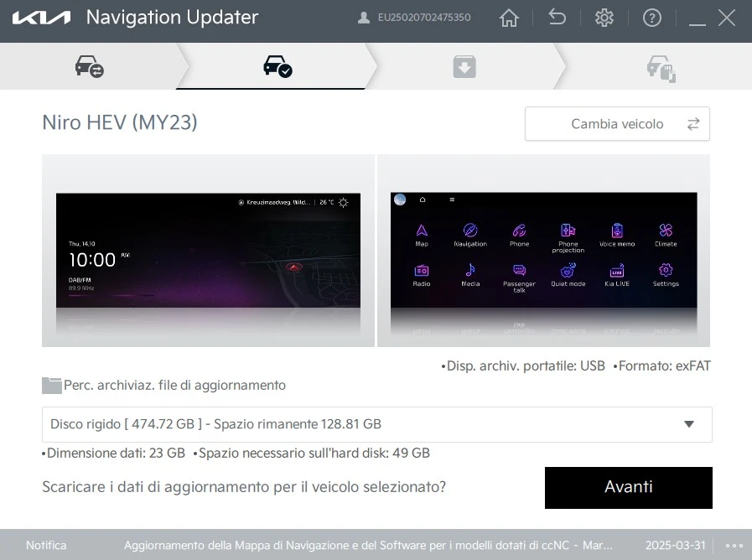The width and height of the screenshot is (752, 560).
Task: Click the Quiet mode icon in preview
Action: click(x=568, y=275)
